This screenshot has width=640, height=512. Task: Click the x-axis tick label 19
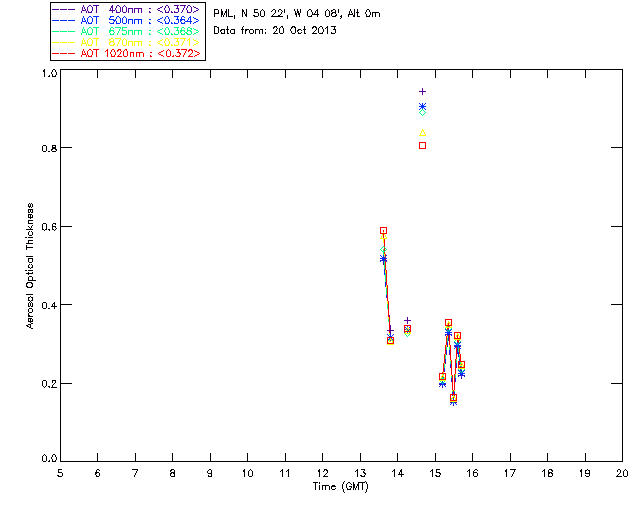(585, 473)
